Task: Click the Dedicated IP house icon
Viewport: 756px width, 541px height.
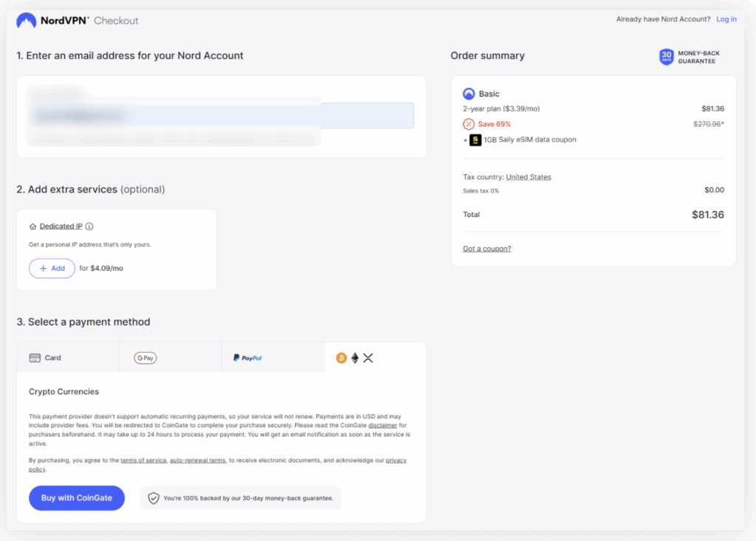Action: [32, 227]
